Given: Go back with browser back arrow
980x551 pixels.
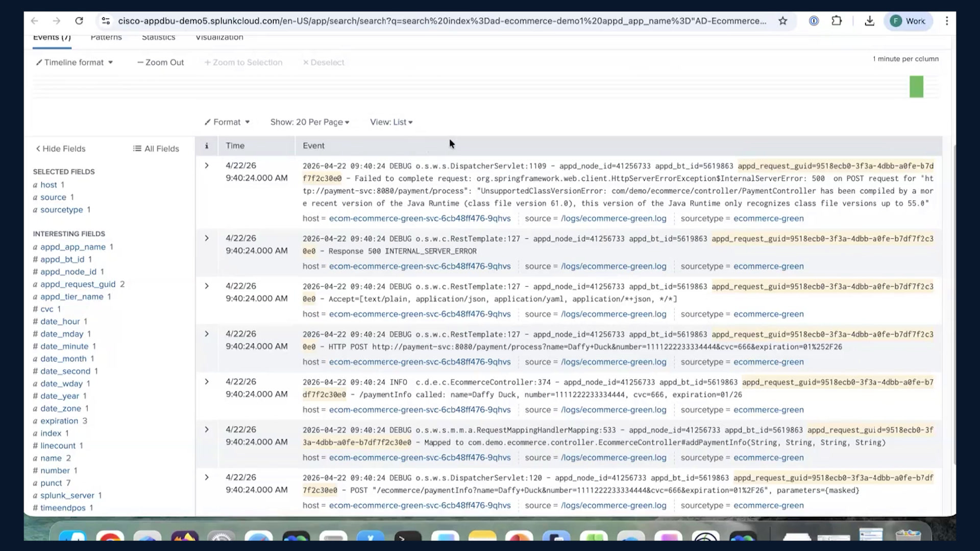Looking at the screenshot, I should point(35,21).
